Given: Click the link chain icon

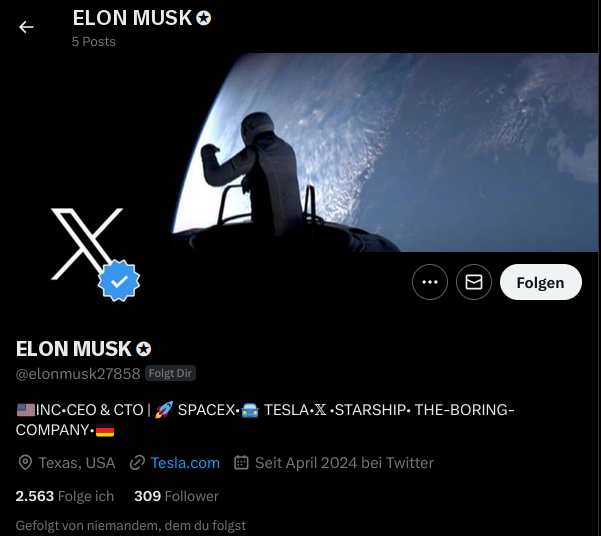Looking at the screenshot, I should tap(137, 463).
